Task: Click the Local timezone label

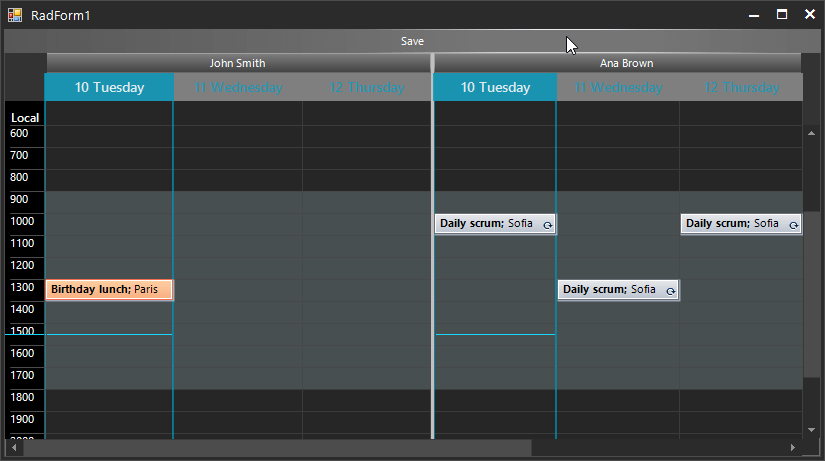Action: point(25,118)
